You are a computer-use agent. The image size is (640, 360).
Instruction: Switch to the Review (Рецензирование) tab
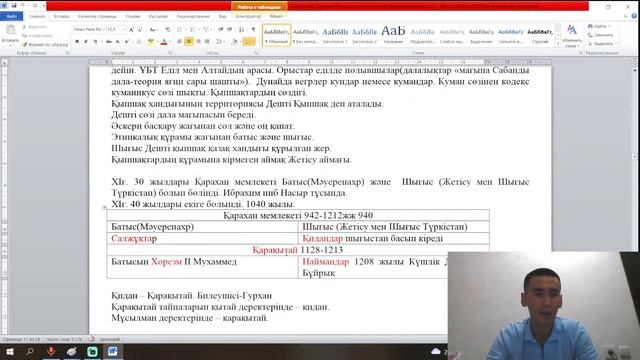[x=193, y=16]
